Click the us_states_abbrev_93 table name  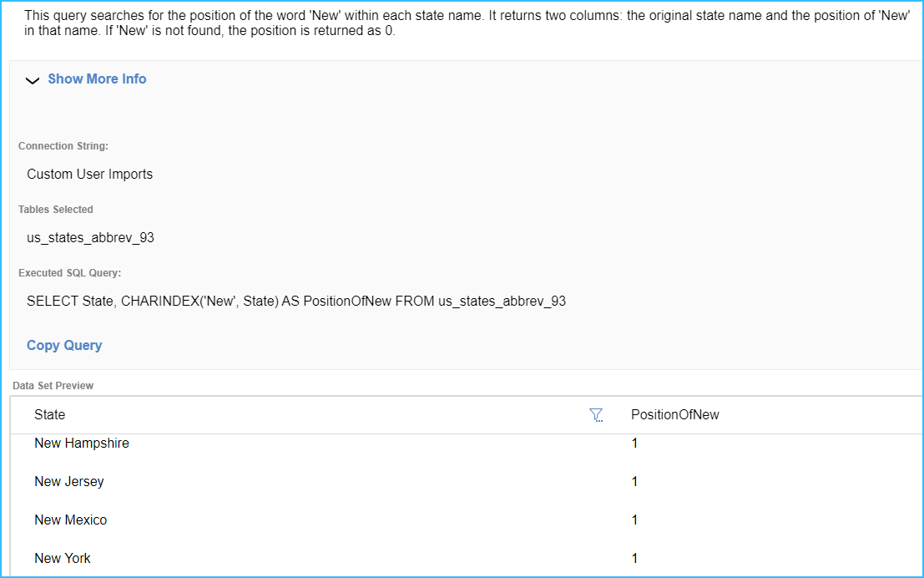[90, 238]
